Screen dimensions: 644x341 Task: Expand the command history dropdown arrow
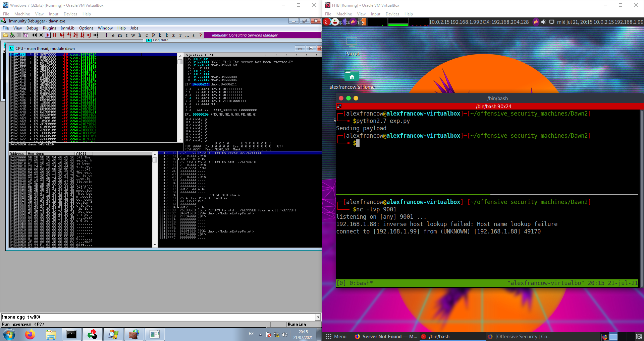(318, 317)
